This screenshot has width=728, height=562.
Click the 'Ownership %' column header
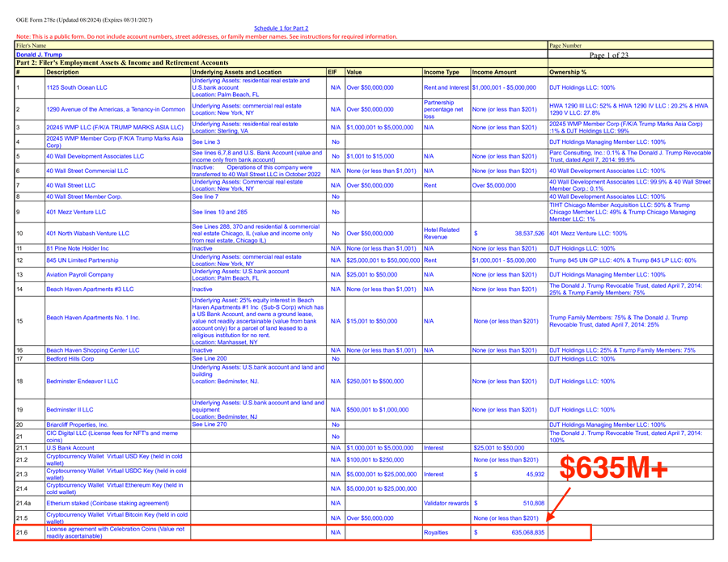pyautogui.click(x=568, y=72)
